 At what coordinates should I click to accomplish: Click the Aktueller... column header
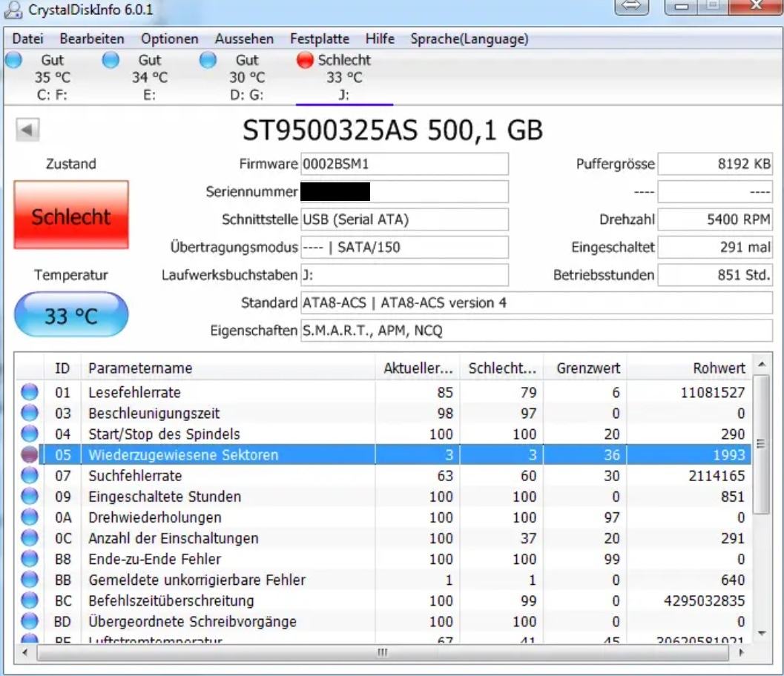(418, 368)
